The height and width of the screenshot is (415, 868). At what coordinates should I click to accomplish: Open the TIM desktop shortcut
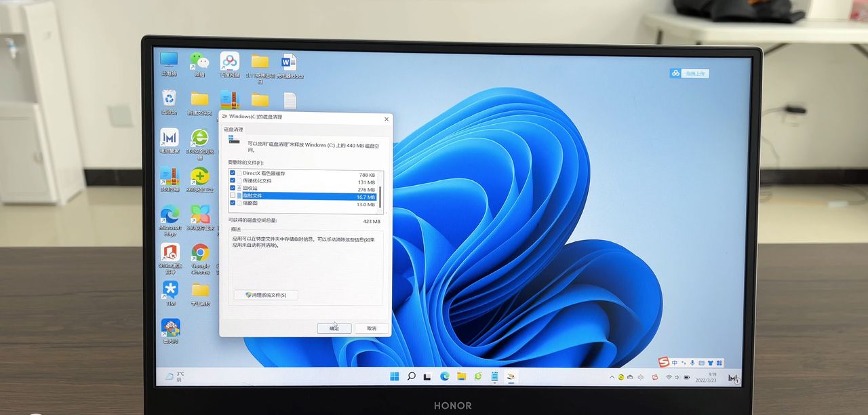click(x=170, y=290)
